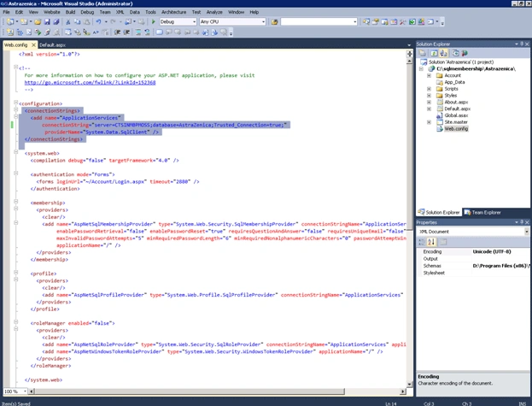Image resolution: width=532 pixels, height=406 pixels.
Task: Click the Save All icon
Action: click(56, 21)
